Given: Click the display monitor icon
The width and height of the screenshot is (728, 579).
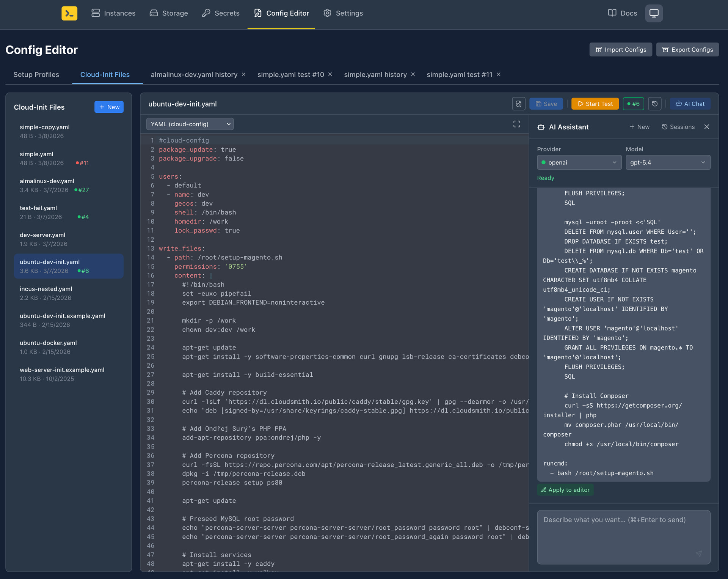Looking at the screenshot, I should click(654, 13).
